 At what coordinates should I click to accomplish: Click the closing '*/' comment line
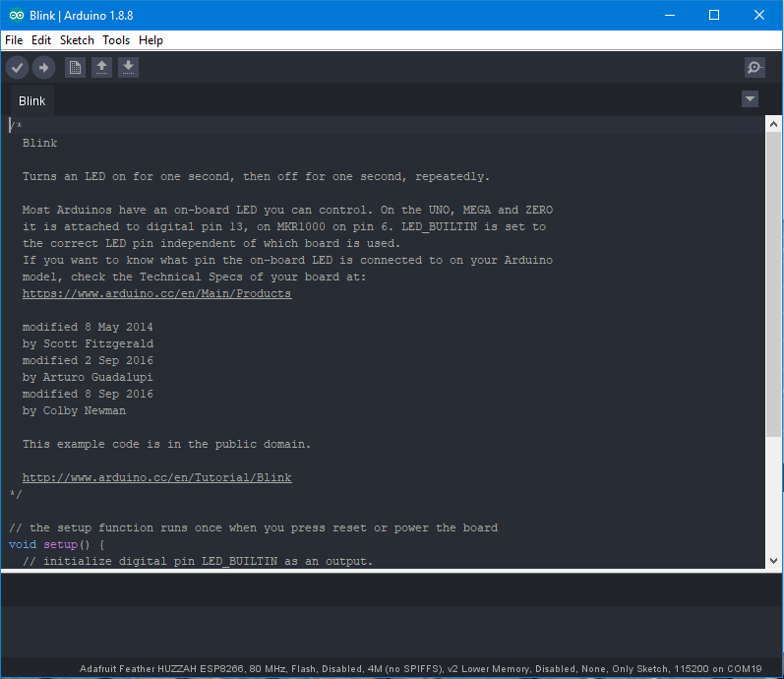click(x=16, y=494)
